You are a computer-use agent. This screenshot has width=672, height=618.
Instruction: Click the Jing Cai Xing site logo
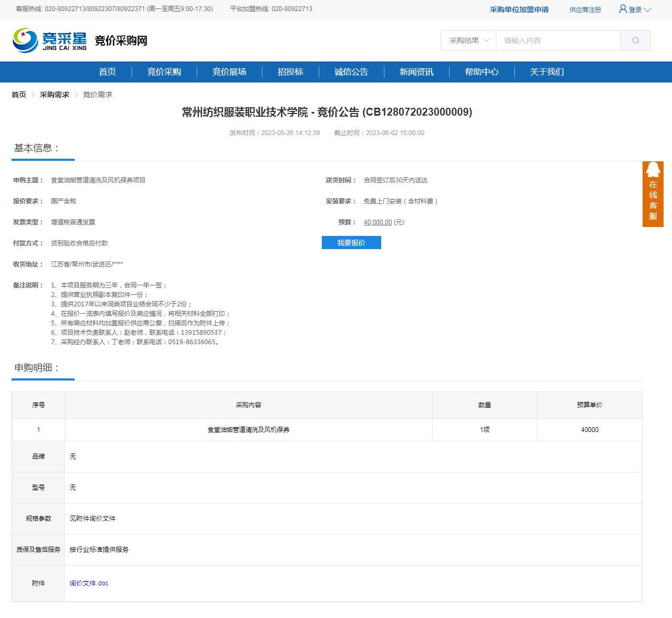coord(50,40)
